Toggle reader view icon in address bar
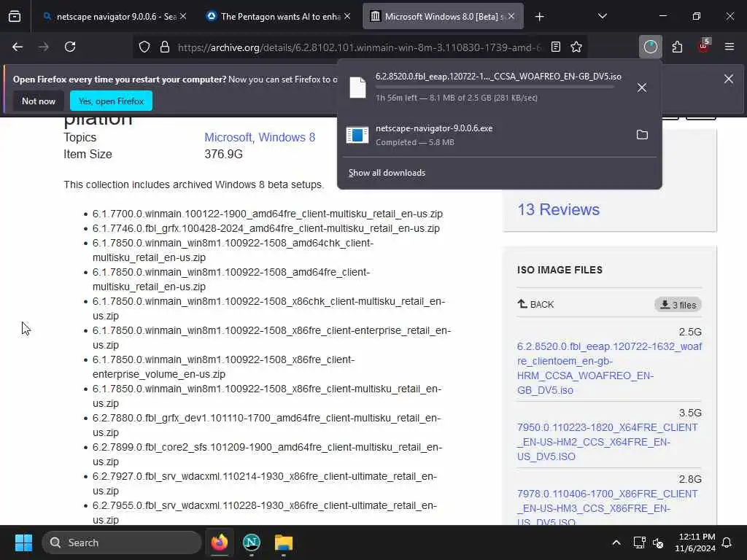 (555, 47)
